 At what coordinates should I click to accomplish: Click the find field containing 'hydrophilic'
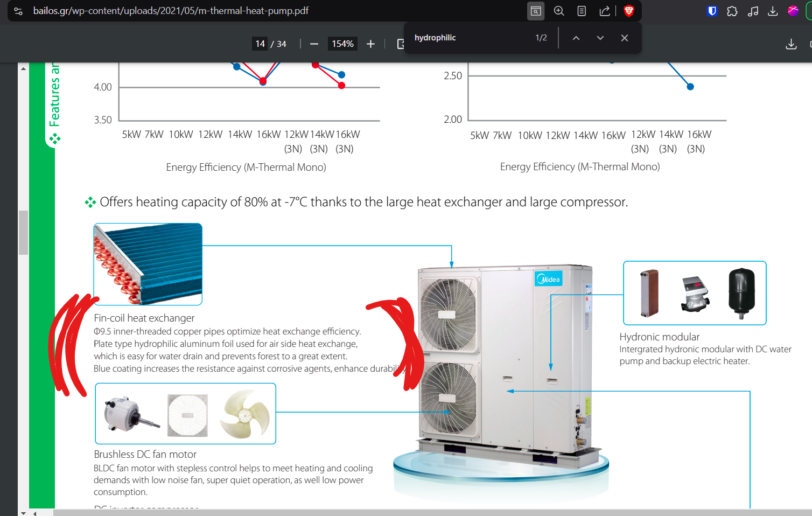(468, 38)
